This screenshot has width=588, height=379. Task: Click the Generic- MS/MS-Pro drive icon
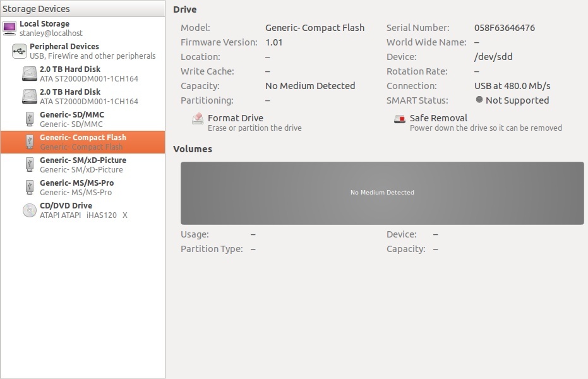coord(30,188)
